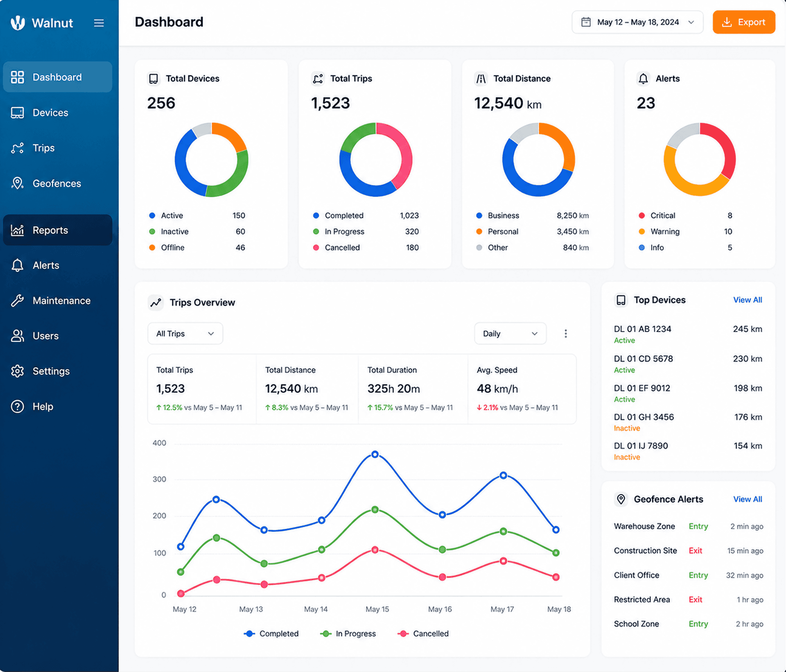Open the All Trips filter dropdown
The width and height of the screenshot is (786, 672).
(x=185, y=334)
